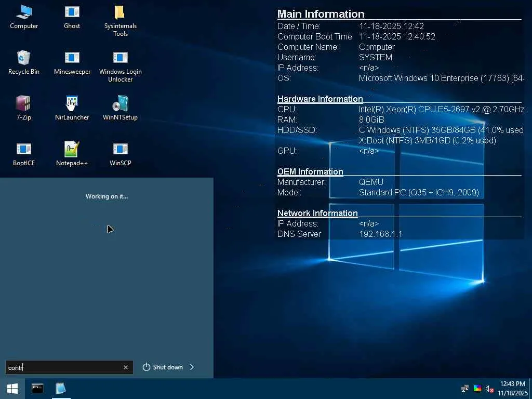Open the 7-Zip desktop icon
The width and height of the screenshot is (532, 399).
tap(24, 108)
